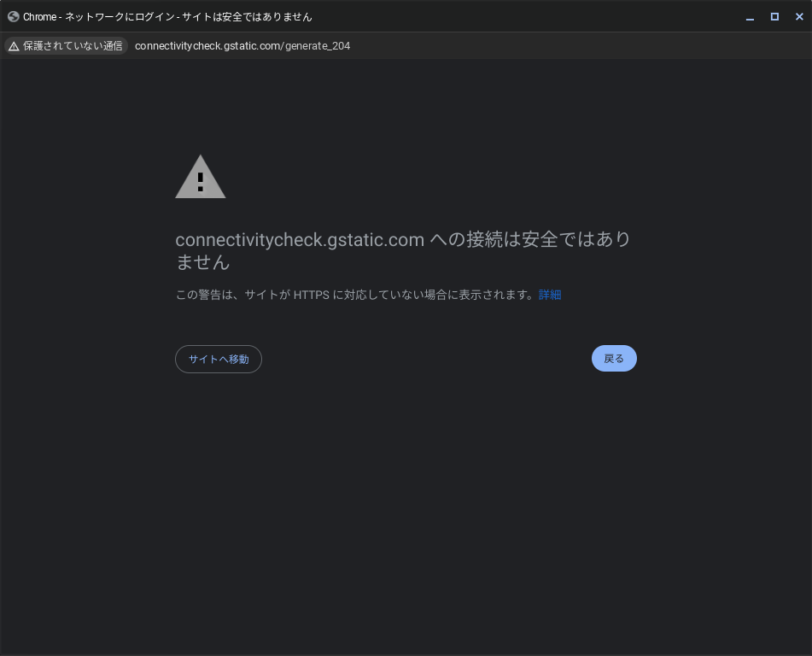This screenshot has height=656, width=812.
Task: Click the ません text on heading's second line
Action: (202, 262)
